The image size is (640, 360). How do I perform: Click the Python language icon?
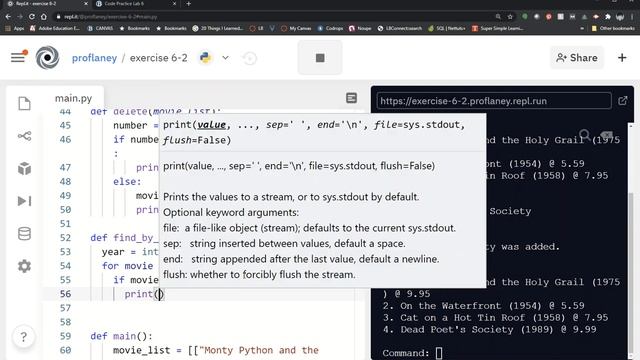pos(205,58)
